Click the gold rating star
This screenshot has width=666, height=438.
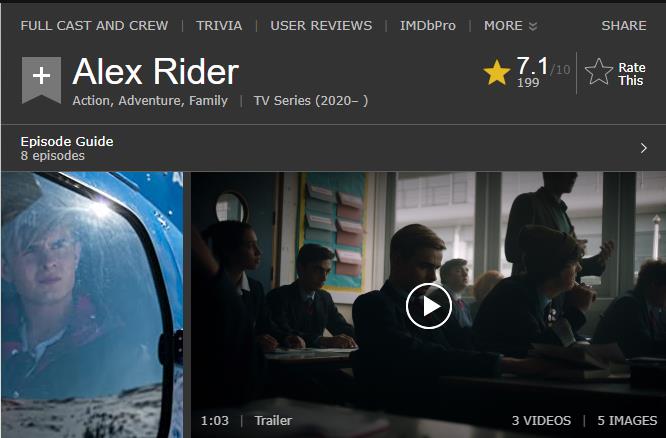point(497,73)
